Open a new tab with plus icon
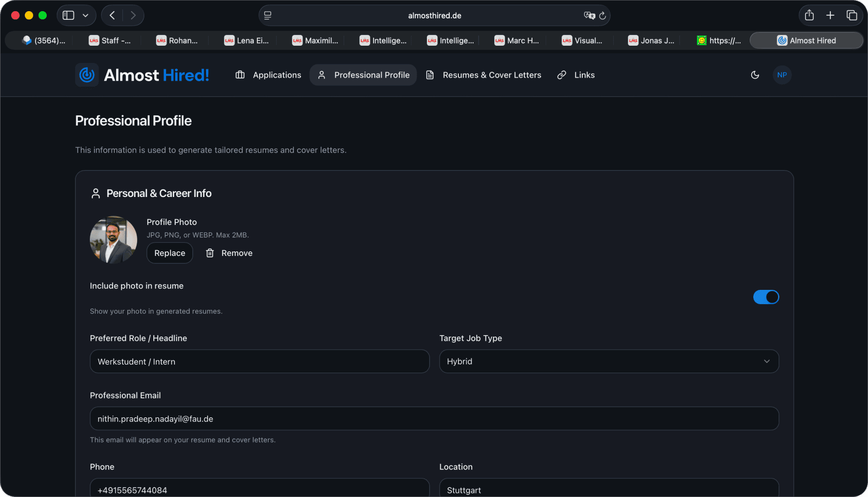This screenshot has width=868, height=497. tap(830, 15)
